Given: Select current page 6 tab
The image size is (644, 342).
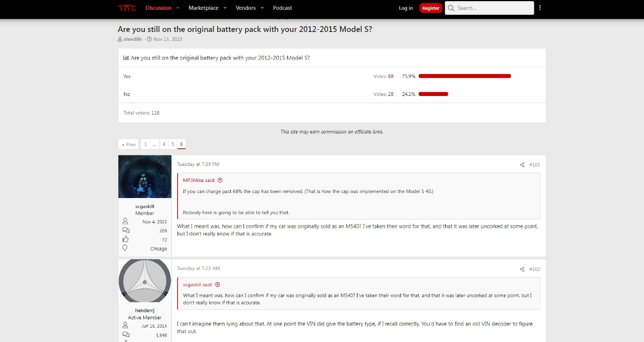Looking at the screenshot, I should [x=181, y=145].
